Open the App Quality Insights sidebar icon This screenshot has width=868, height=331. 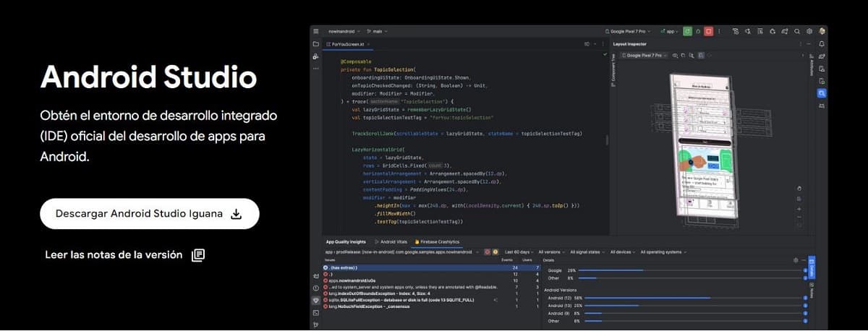316,300
